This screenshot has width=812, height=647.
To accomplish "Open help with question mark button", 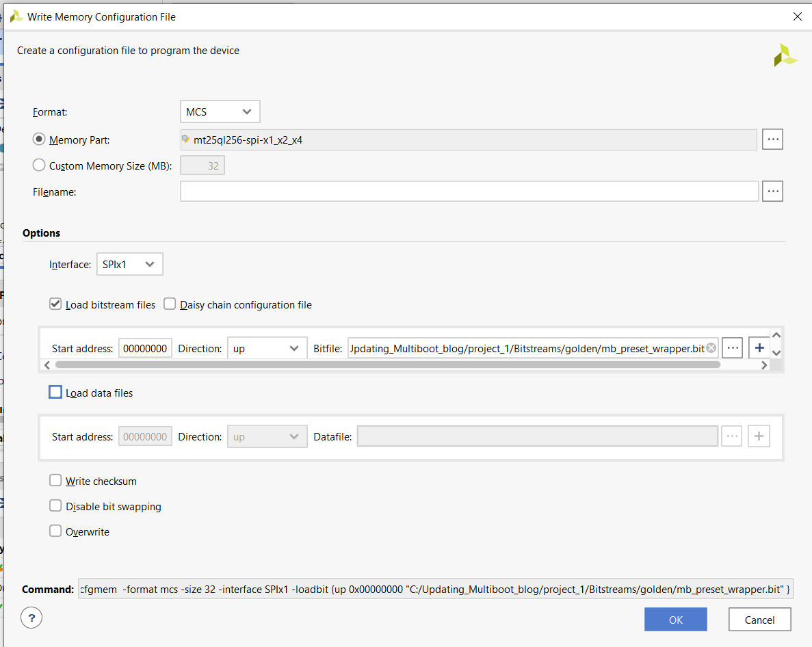I will pyautogui.click(x=31, y=618).
